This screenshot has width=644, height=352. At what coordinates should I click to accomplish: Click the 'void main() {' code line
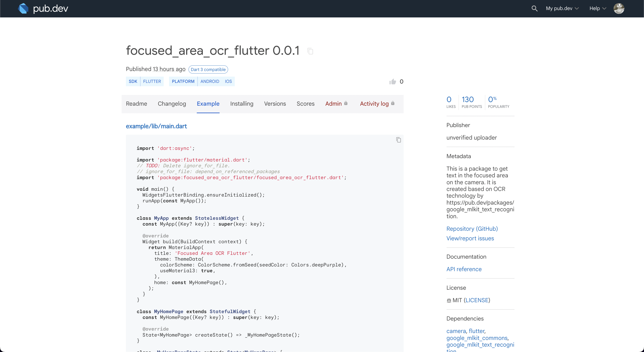tap(155, 189)
